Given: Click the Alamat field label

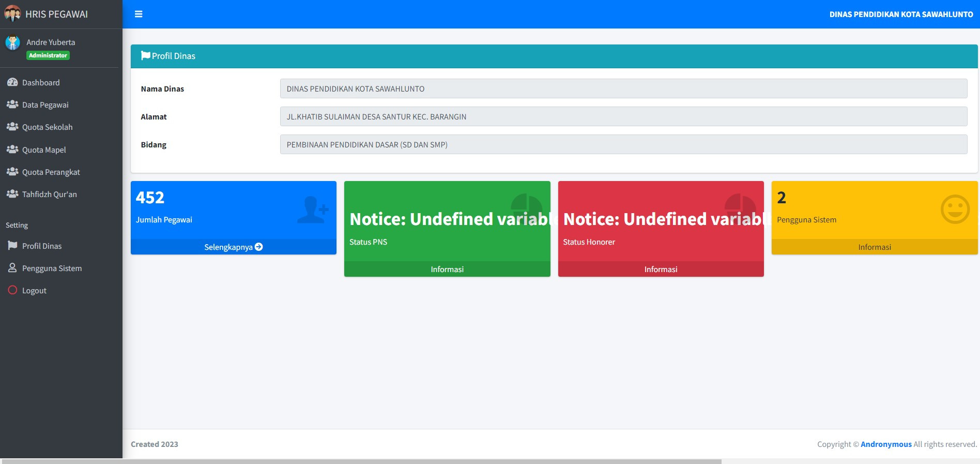Looking at the screenshot, I should [154, 116].
